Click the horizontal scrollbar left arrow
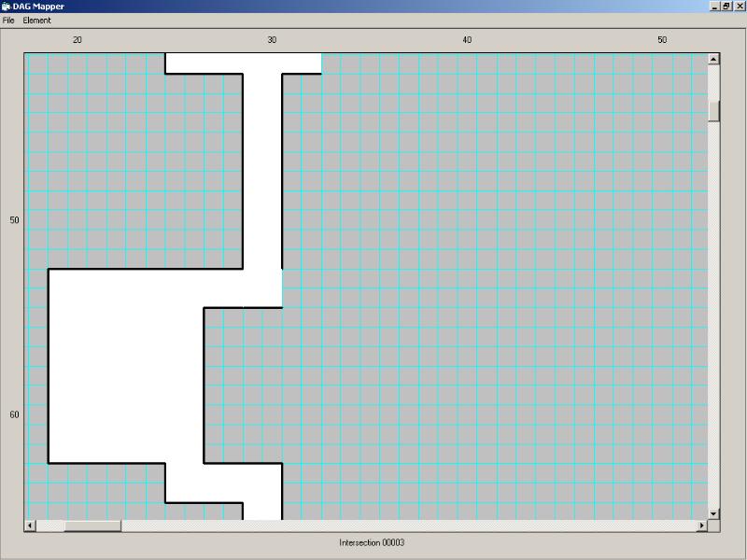The image size is (747, 560). click(x=30, y=525)
